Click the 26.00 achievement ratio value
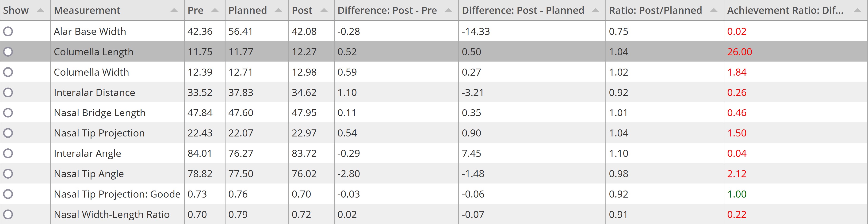Viewport: 868px width, 224px height. point(739,52)
